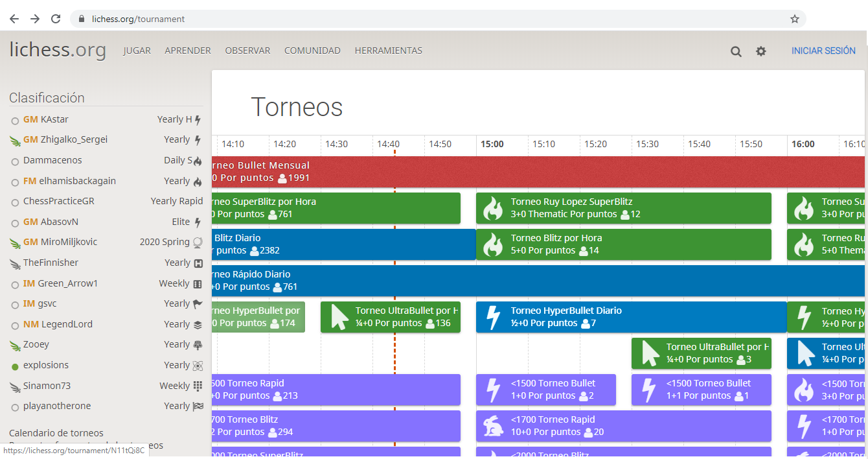Open GM MiroMiljkovic's profile
868x459 pixels.
tap(60, 242)
